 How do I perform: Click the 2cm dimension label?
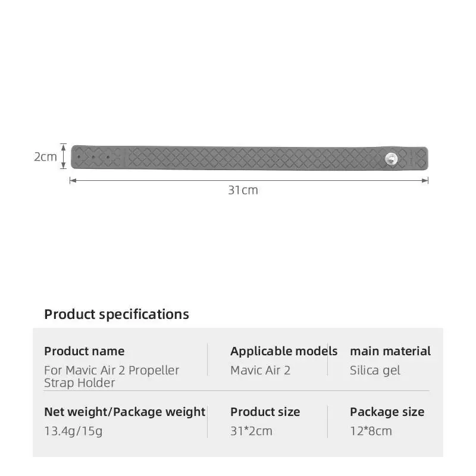(x=45, y=157)
